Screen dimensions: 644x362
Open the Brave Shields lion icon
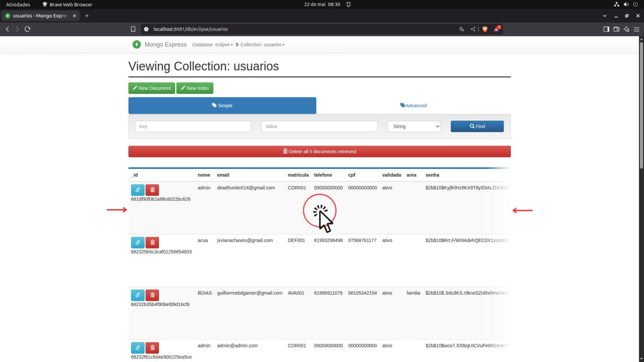[x=485, y=29]
